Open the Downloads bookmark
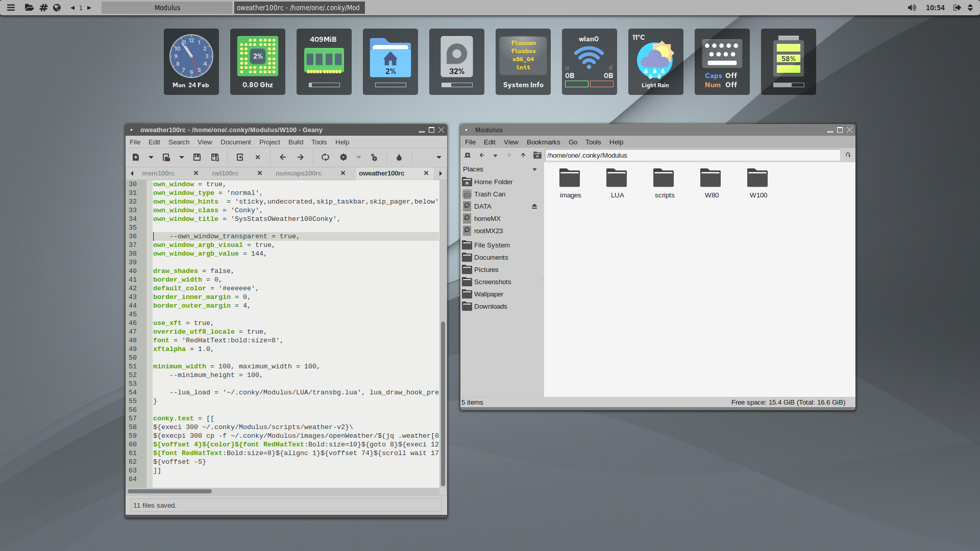 pos(490,307)
